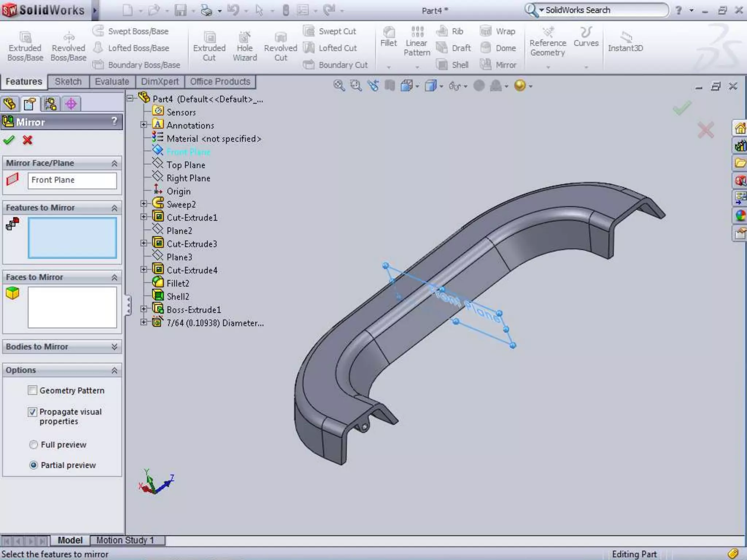The height and width of the screenshot is (560, 747).
Task: Cancel Mirror with red X
Action: click(x=27, y=140)
